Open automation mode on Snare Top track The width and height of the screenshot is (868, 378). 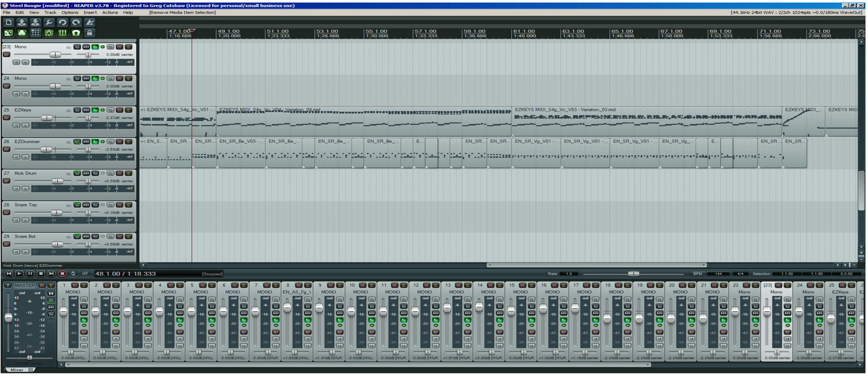coord(6,213)
